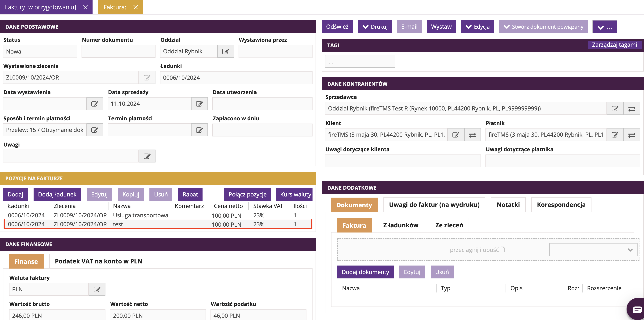
Task: Expand document type dropdown in drop zone
Action: 593,250
